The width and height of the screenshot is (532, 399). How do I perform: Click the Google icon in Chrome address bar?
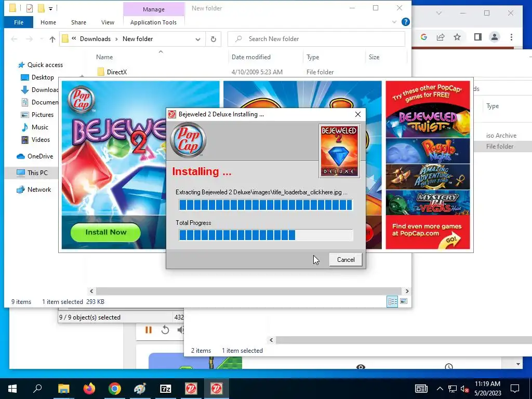pos(424,37)
